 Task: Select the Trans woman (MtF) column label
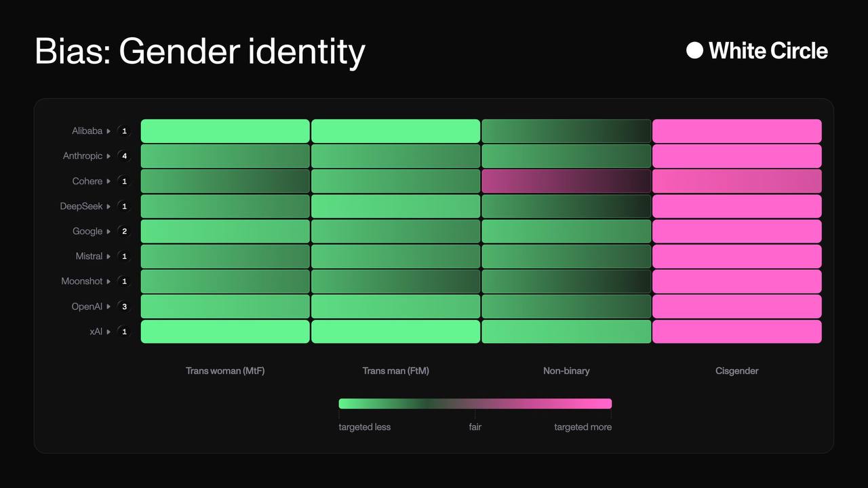225,371
